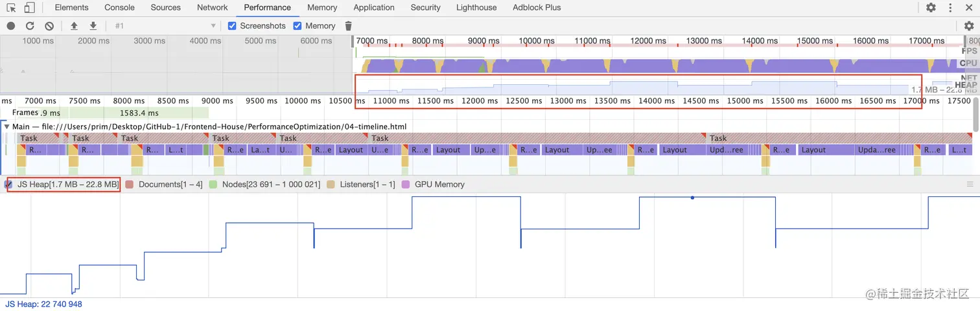This screenshot has width=980, height=311.
Task: Disable the Memory checkbox
Action: (x=297, y=26)
